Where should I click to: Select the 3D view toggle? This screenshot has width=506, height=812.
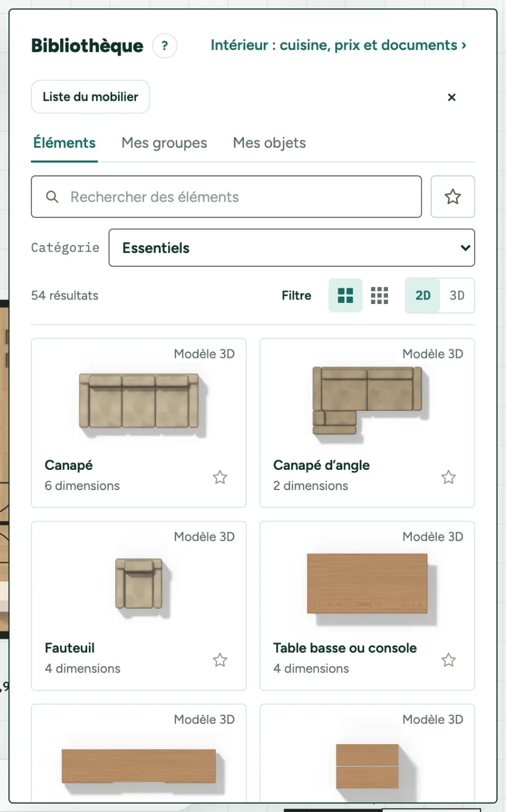(457, 296)
